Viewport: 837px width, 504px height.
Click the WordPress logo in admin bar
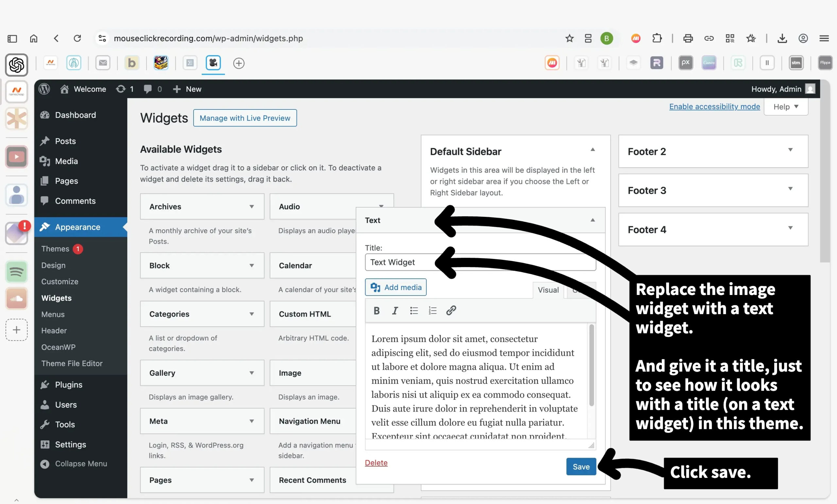44,89
